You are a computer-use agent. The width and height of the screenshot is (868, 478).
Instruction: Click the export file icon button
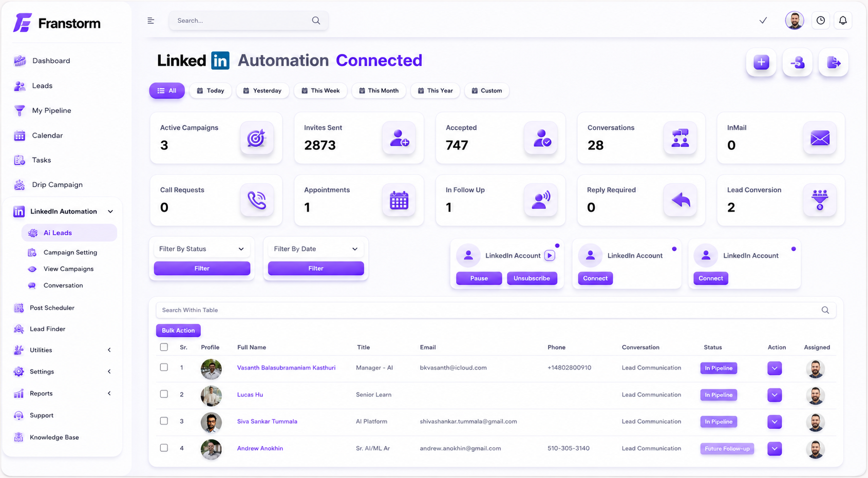click(834, 63)
